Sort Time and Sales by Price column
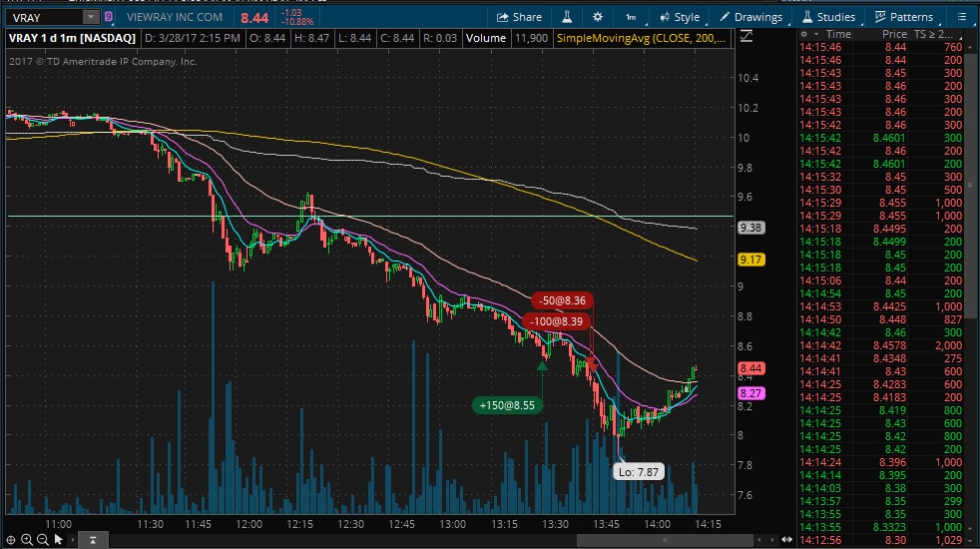The width and height of the screenshot is (980, 549). (894, 34)
